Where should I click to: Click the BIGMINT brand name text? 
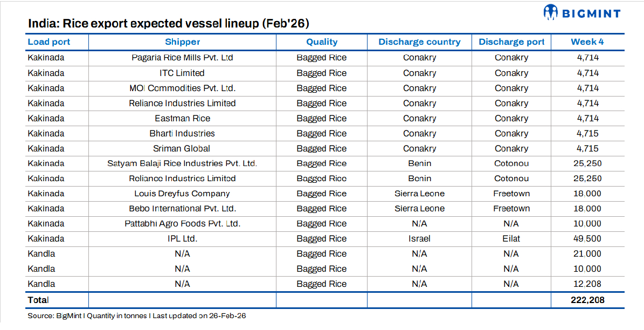[x=591, y=13]
